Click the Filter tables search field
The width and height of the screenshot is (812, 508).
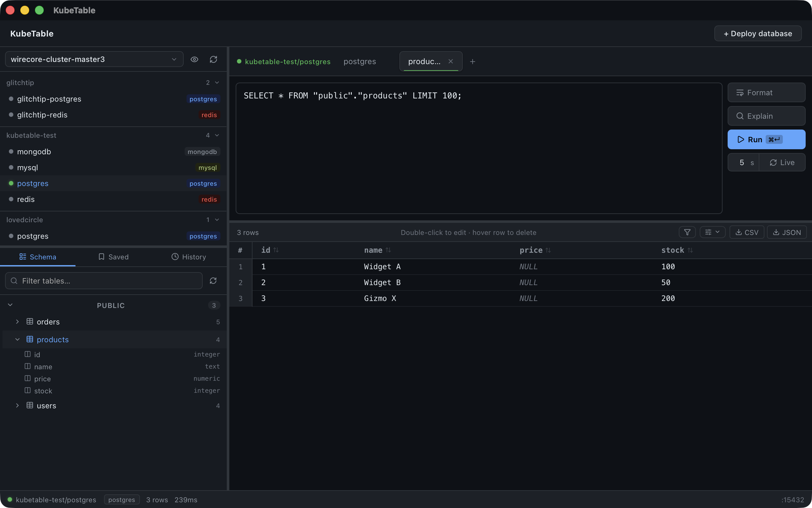(x=104, y=281)
